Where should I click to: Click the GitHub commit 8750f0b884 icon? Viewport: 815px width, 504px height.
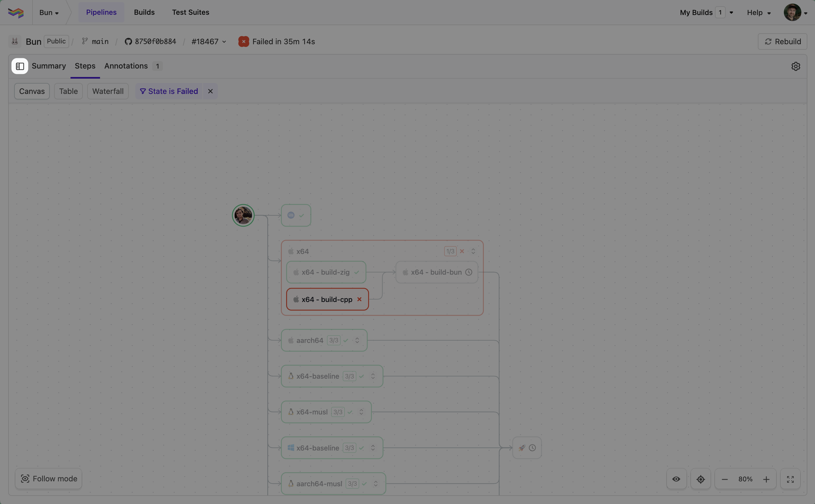tap(128, 42)
